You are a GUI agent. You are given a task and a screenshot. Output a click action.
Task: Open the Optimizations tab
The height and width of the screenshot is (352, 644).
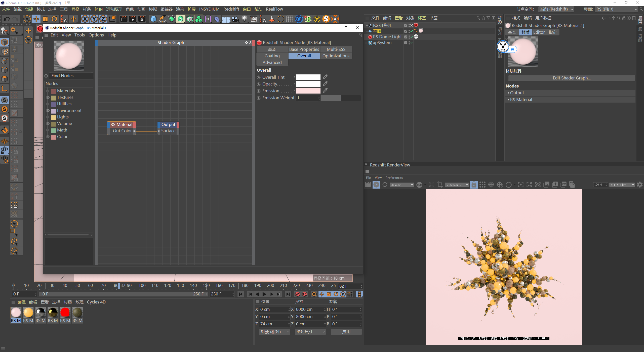point(336,56)
